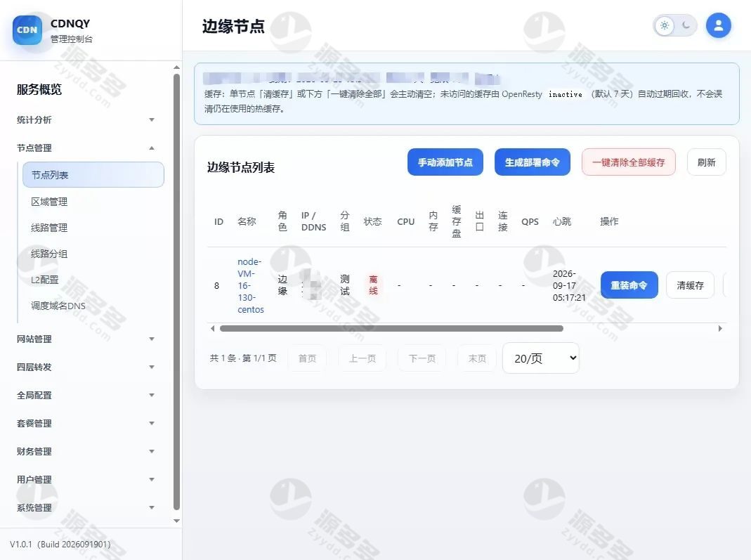751x560 pixels.
Task: Click 生成部署命令 button
Action: 532,162
